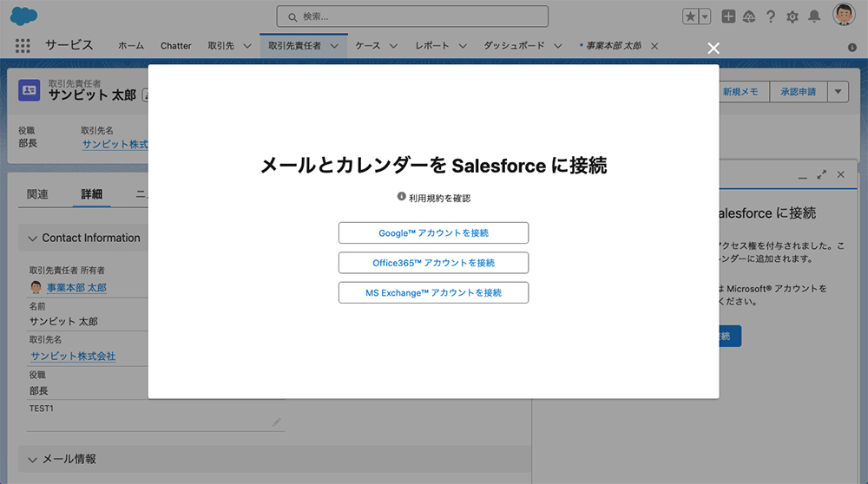Open the setup gear icon
Screen dimensions: 868x484
coord(792,16)
